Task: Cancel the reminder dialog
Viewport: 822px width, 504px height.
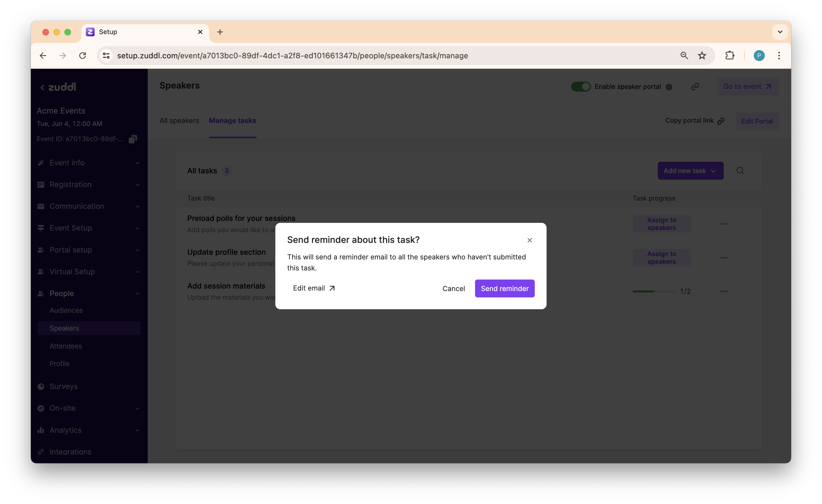Action: click(x=453, y=289)
